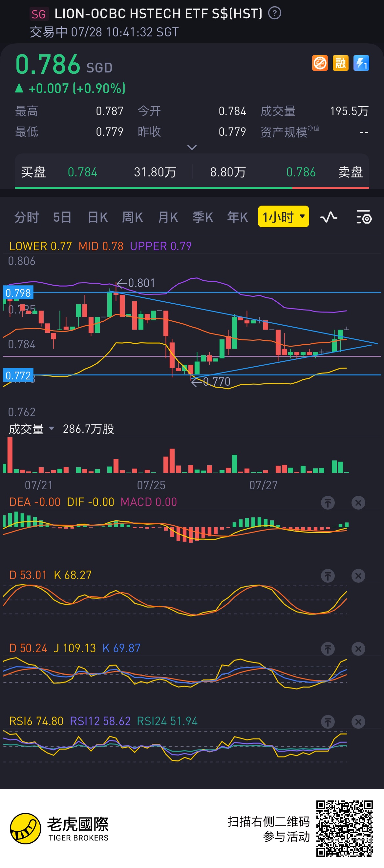
Task: Tap the 0.772 price line label
Action: 18,375
